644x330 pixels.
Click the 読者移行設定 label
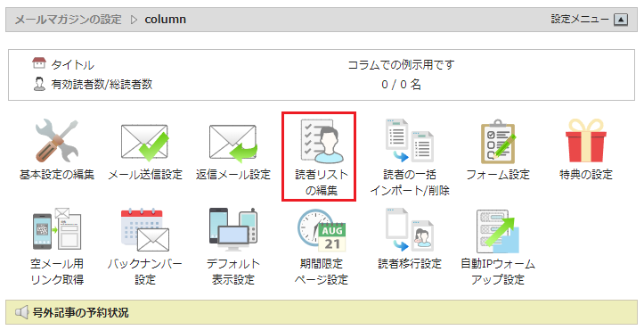point(410,263)
